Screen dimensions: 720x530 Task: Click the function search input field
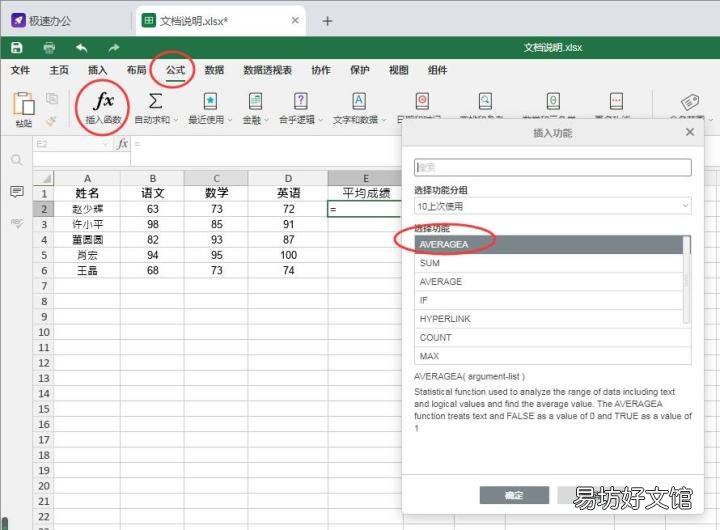(552, 167)
